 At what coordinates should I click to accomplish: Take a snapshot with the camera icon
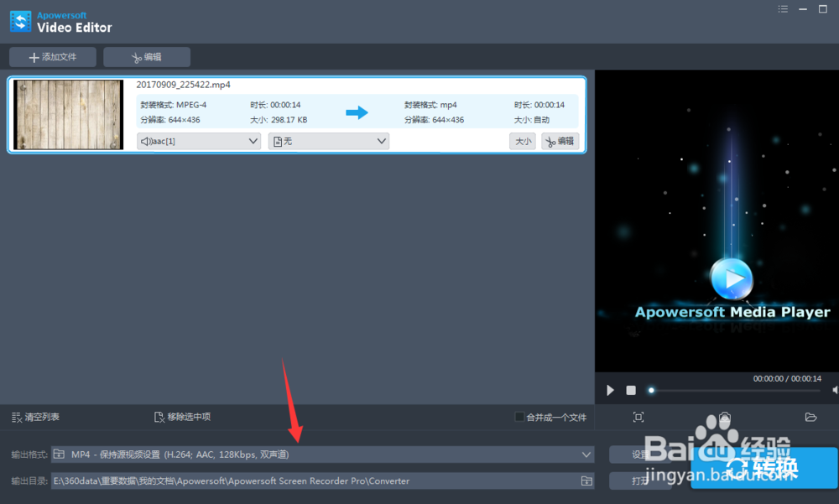coord(723,417)
